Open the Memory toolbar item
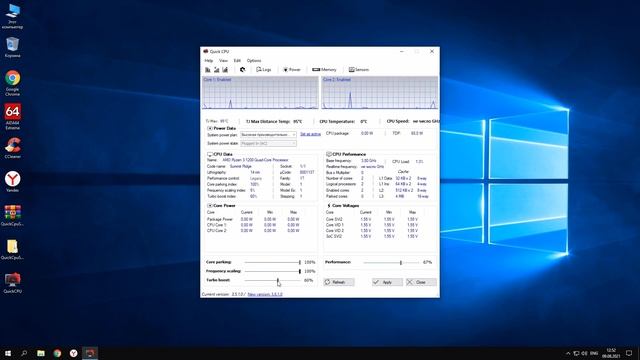 (324, 70)
